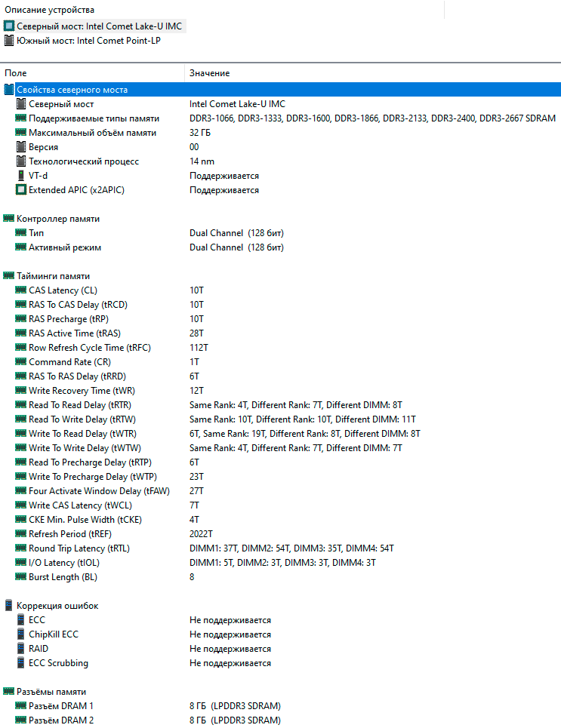Click icon beside Свойства северного моста header
This screenshot has width=561, height=728.
9,90
